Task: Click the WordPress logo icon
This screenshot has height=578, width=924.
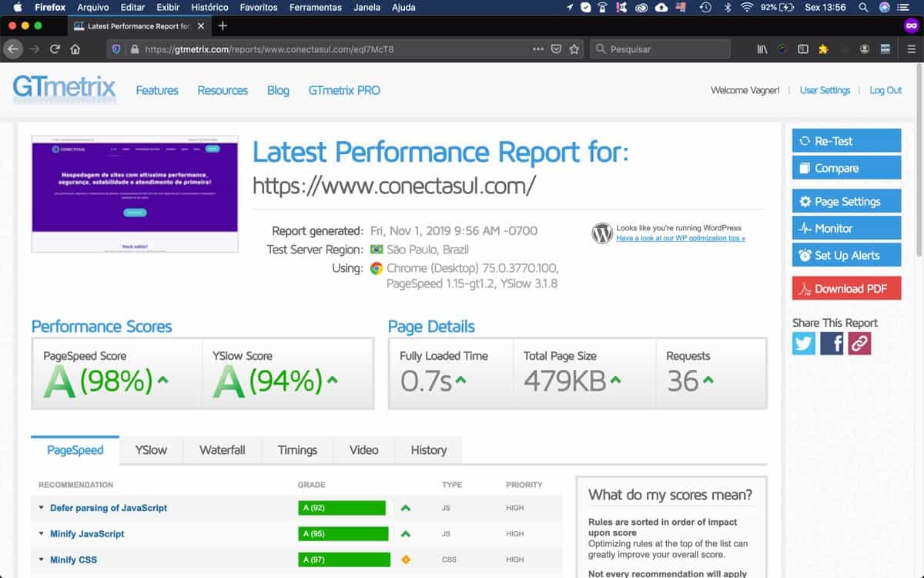Action: tap(602, 233)
